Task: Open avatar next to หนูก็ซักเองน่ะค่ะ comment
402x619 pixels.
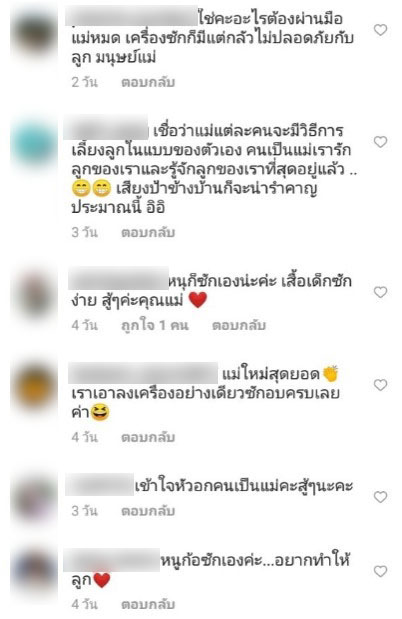Action: point(34,294)
